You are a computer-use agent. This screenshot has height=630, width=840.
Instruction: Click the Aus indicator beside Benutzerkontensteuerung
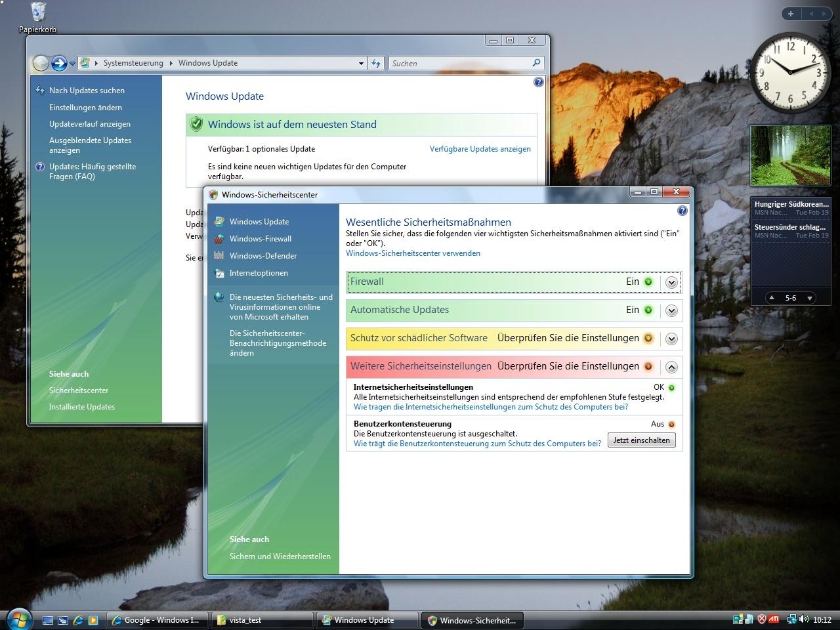pyautogui.click(x=671, y=424)
